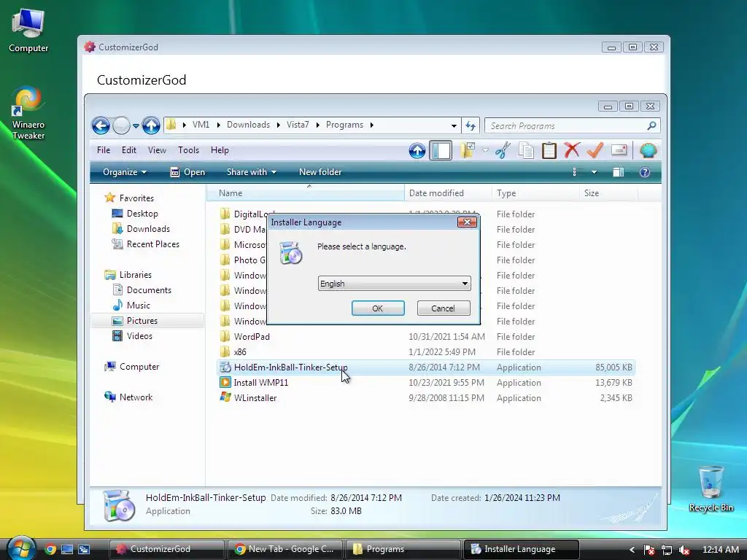Viewport: 747px width, 560px height.
Task: Click the Copy pages icon
Action: (x=526, y=150)
